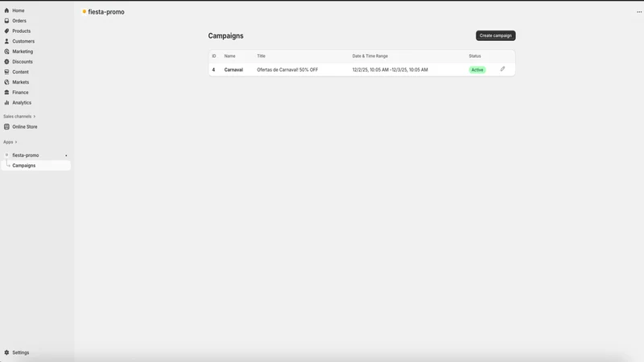
Task: Open Online Store channel
Action: pyautogui.click(x=25, y=127)
